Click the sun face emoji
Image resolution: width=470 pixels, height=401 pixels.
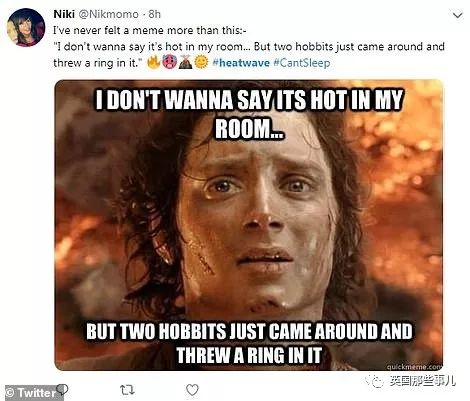[x=201, y=62]
